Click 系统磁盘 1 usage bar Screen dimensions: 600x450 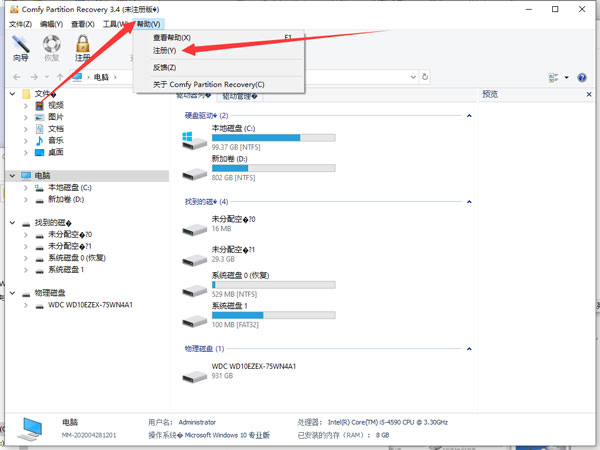[274, 315]
